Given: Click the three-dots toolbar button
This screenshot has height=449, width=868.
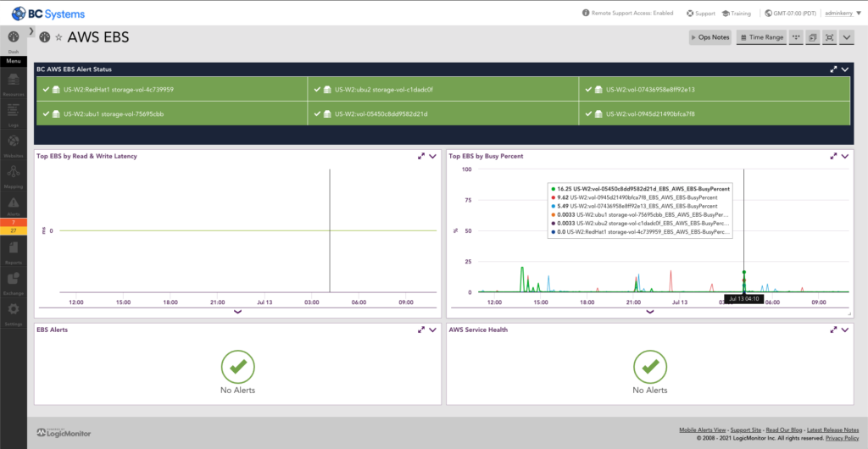Looking at the screenshot, I should click(x=797, y=37).
